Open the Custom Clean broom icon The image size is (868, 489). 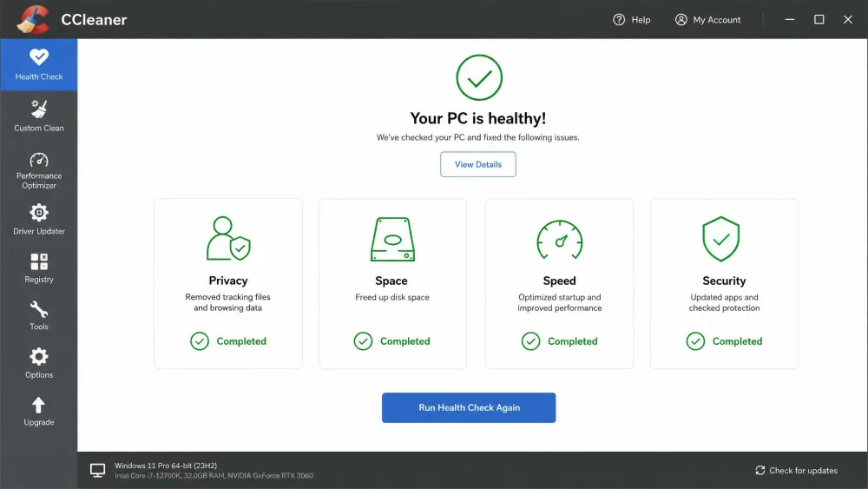tap(39, 109)
